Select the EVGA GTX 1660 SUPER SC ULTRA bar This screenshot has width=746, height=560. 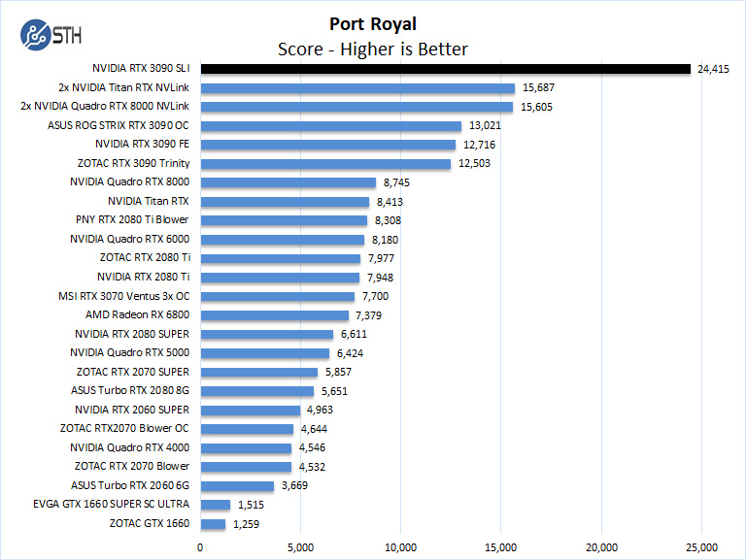(215, 505)
